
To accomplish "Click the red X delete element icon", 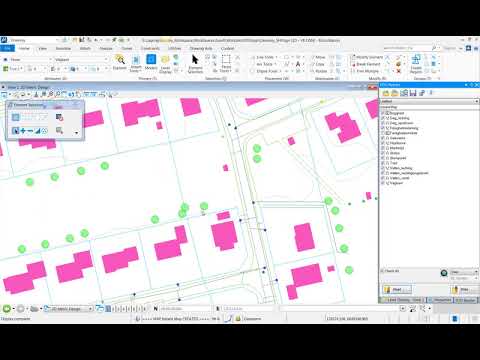I will point(398,71).
